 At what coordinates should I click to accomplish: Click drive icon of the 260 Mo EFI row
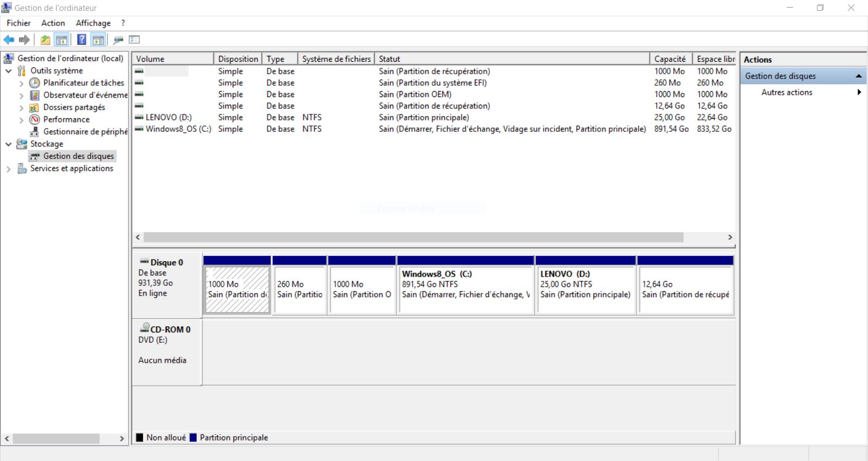pyautogui.click(x=139, y=82)
